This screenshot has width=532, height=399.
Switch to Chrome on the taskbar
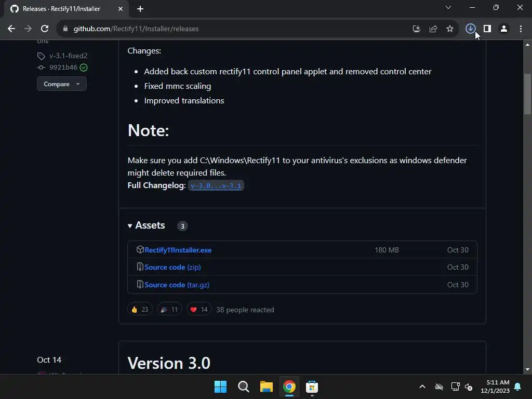(289, 387)
